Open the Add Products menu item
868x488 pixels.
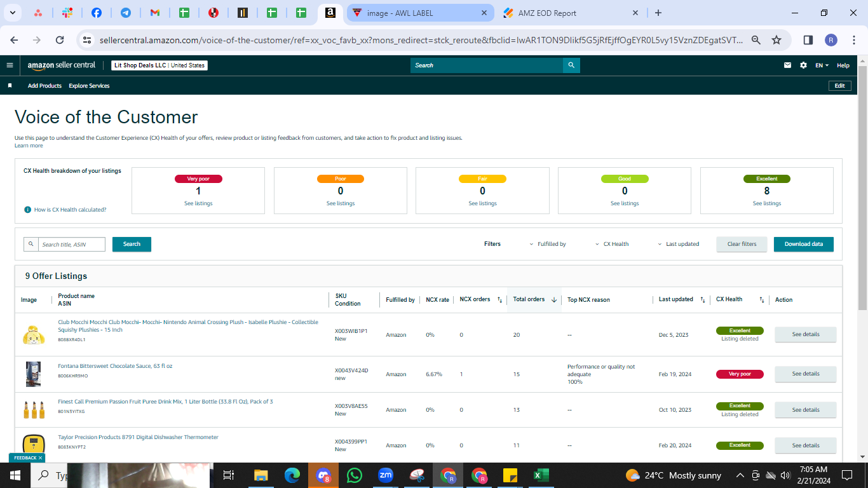tap(44, 86)
